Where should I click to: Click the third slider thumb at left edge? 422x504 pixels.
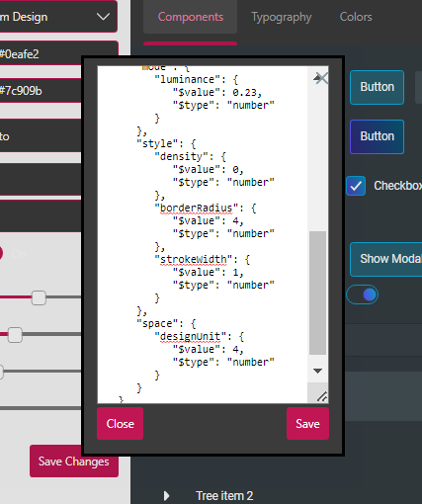click(x=1, y=372)
